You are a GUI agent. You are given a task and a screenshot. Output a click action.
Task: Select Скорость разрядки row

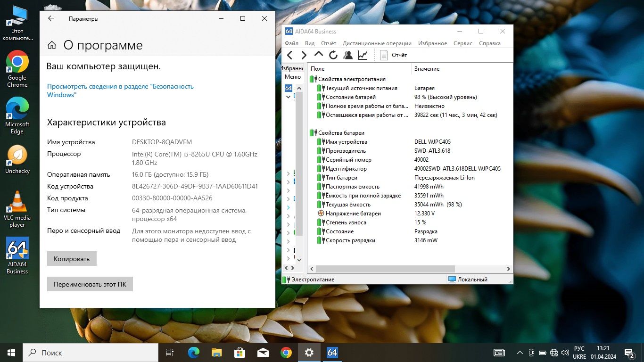coord(410,240)
